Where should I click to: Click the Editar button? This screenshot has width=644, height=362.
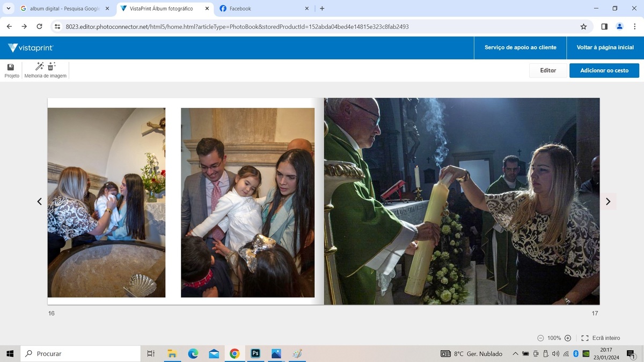tap(547, 70)
